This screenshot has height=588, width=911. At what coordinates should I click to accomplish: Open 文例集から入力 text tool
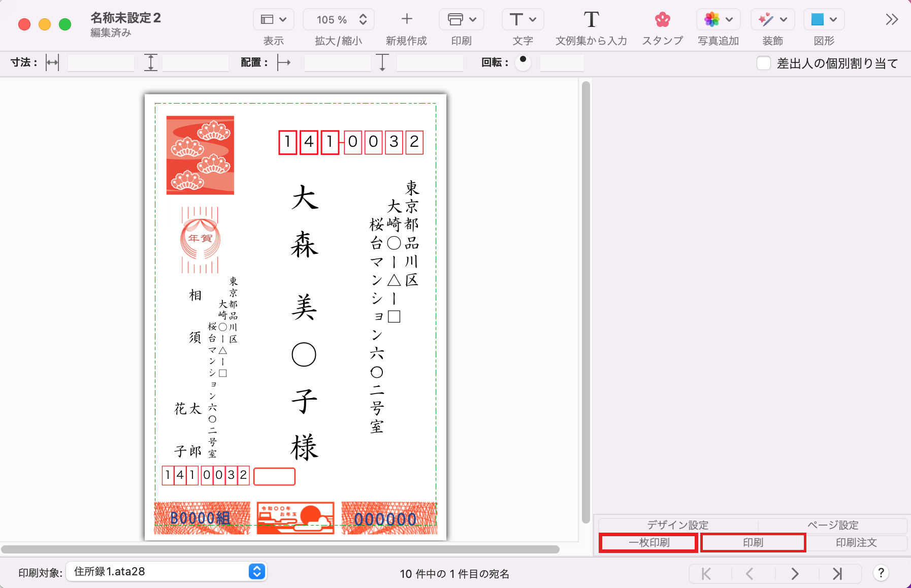tap(591, 20)
